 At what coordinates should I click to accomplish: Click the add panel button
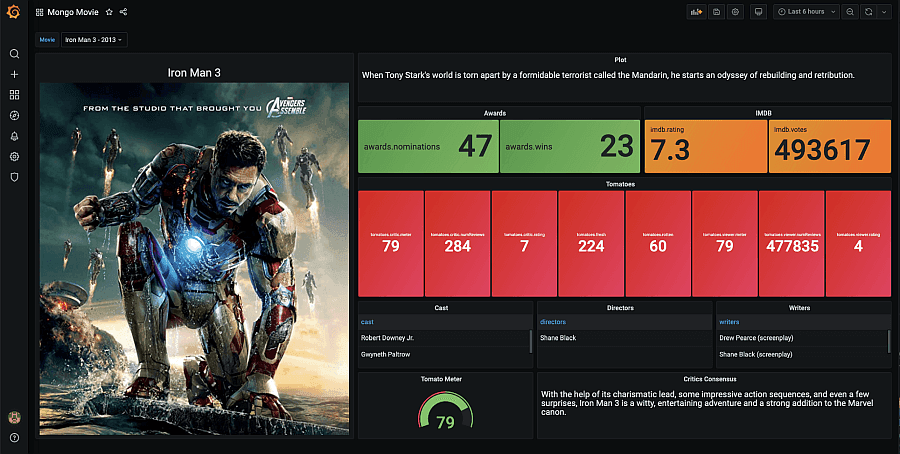(696, 12)
